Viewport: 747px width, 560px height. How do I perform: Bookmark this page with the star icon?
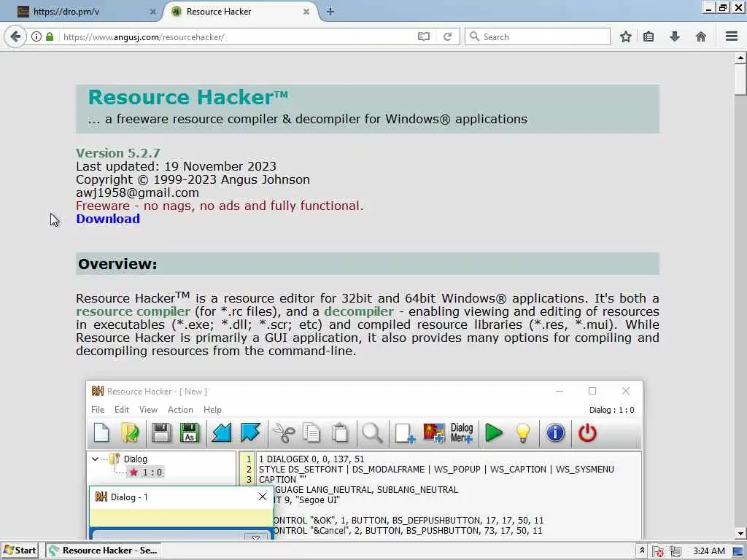click(625, 36)
